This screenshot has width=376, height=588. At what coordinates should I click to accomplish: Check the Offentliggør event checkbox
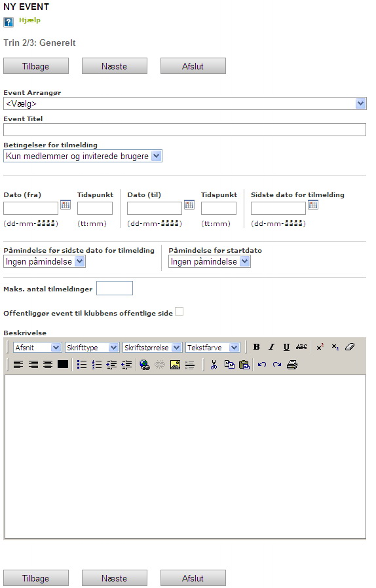coord(179,312)
